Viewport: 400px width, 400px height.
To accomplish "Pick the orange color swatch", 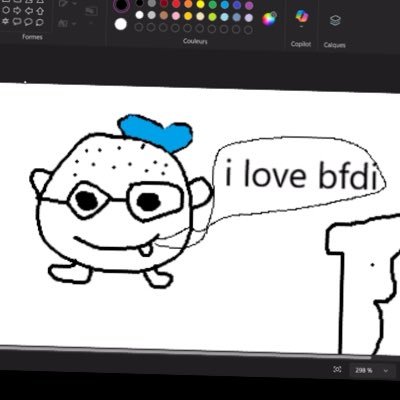I will coord(188,4).
